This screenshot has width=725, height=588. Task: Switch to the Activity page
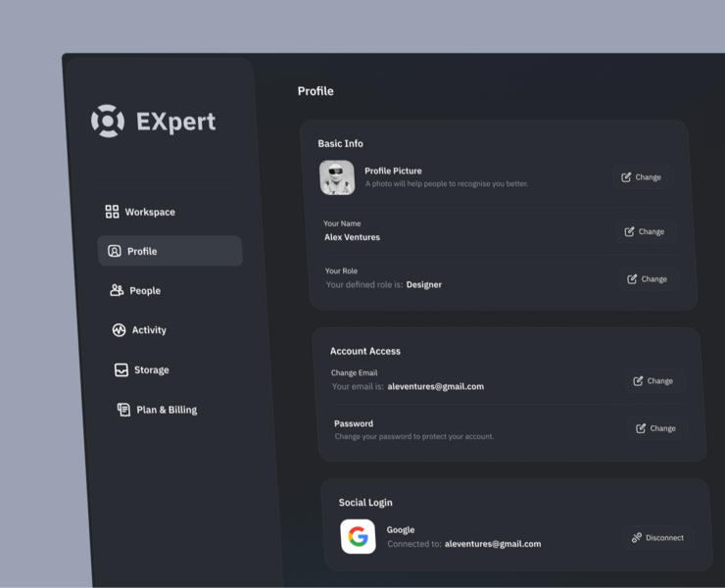[x=149, y=330]
